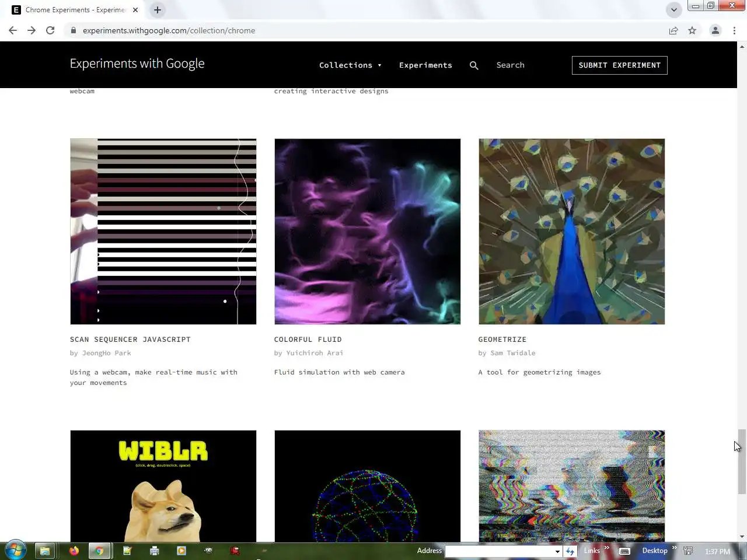Expand the Links toolbar chevron
747x560 pixels.
coord(607,547)
